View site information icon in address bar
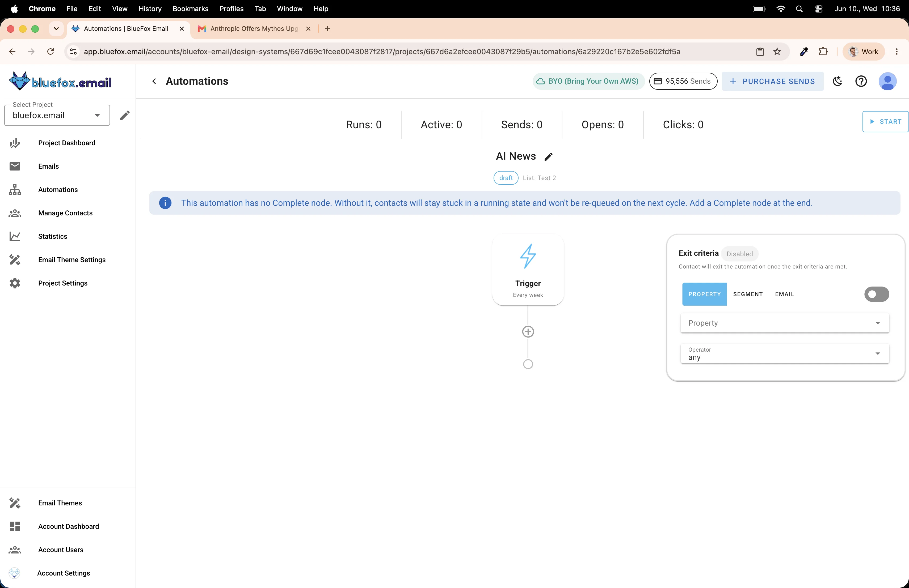909x588 pixels. point(73,52)
